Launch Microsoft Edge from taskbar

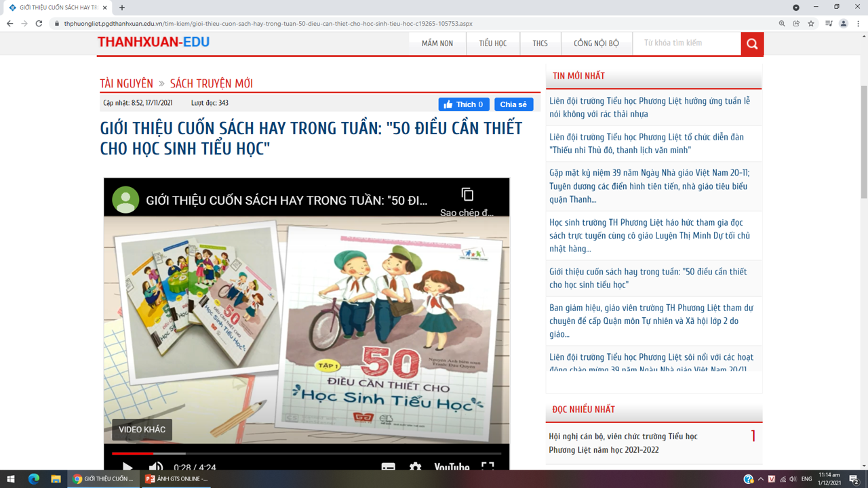34,479
